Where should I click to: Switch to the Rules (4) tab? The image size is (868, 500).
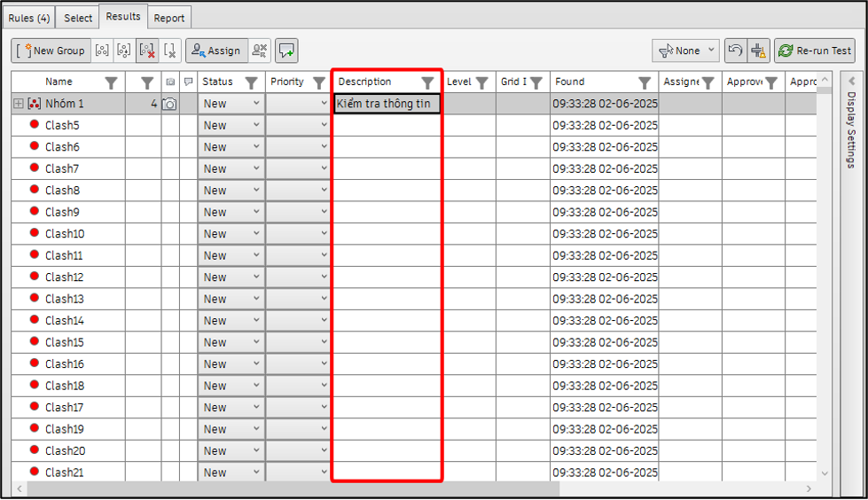coord(28,18)
